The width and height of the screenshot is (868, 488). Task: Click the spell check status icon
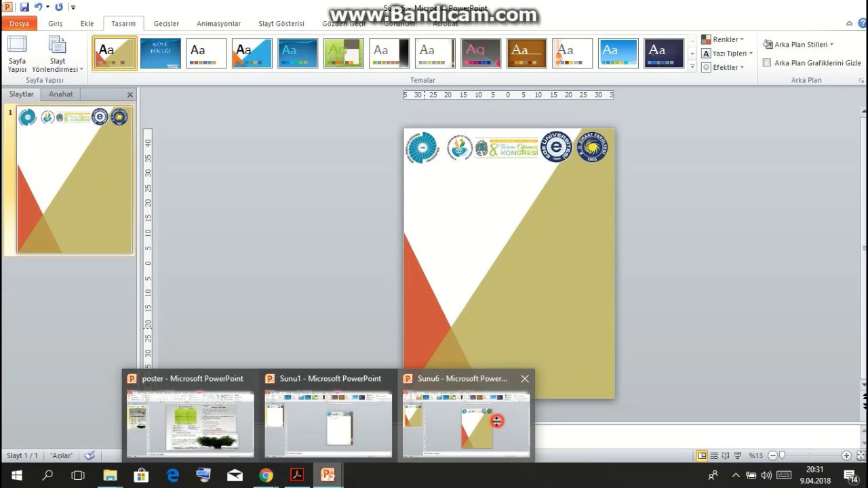pyautogui.click(x=90, y=455)
